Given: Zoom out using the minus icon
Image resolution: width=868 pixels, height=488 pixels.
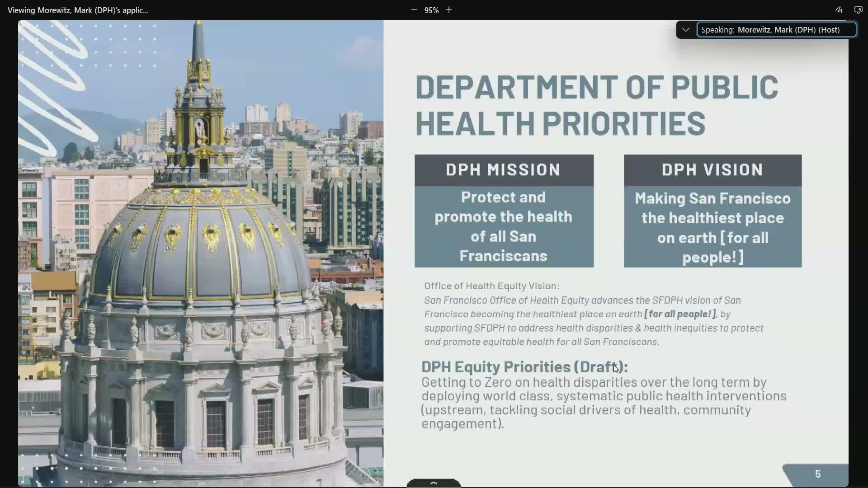Looking at the screenshot, I should click(414, 9).
